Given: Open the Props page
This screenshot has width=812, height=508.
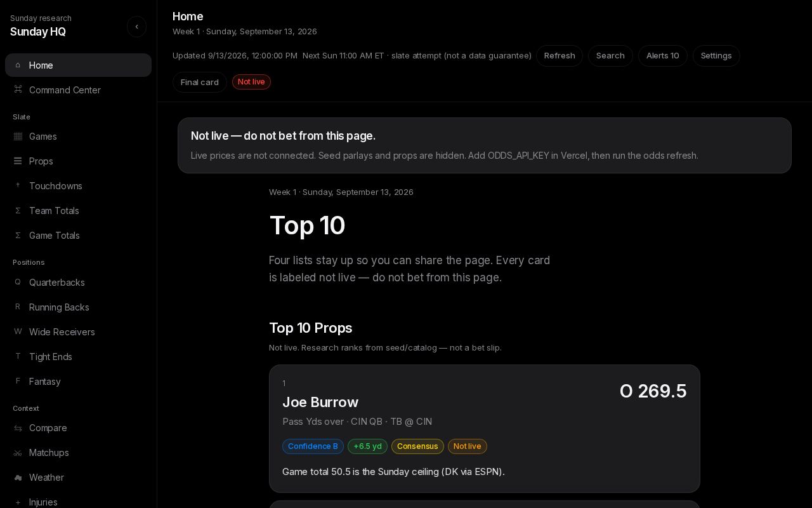Looking at the screenshot, I should [78, 161].
